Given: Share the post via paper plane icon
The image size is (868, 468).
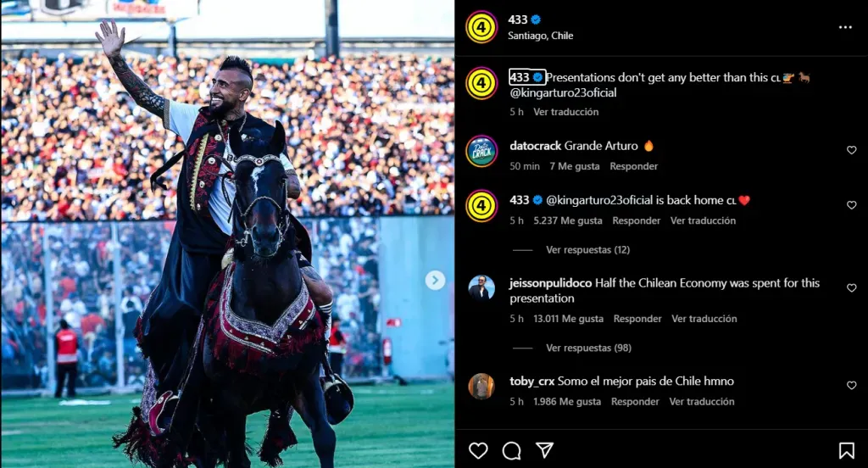Looking at the screenshot, I should click(x=545, y=450).
